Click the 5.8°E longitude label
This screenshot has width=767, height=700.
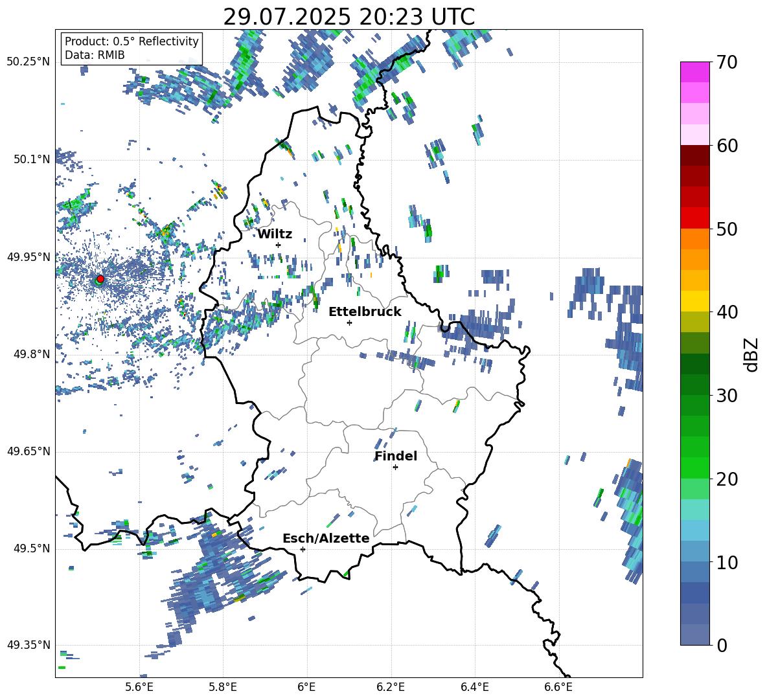[223, 687]
